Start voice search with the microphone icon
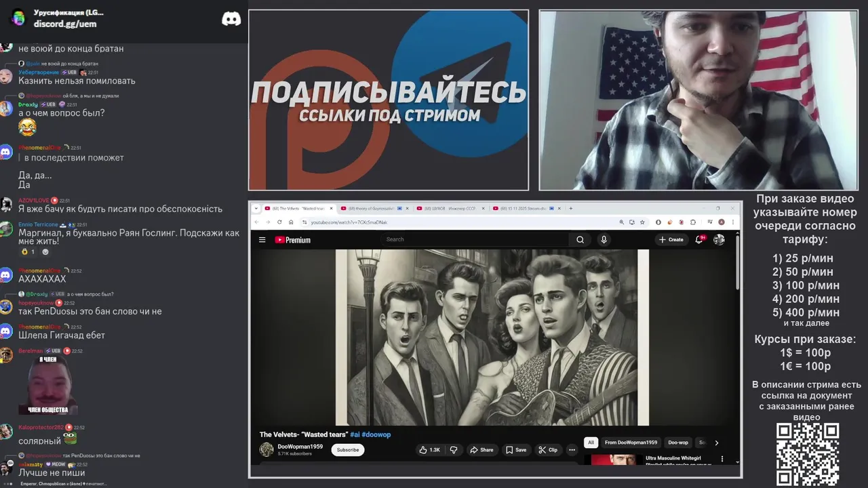The width and height of the screenshot is (868, 488). [604, 239]
